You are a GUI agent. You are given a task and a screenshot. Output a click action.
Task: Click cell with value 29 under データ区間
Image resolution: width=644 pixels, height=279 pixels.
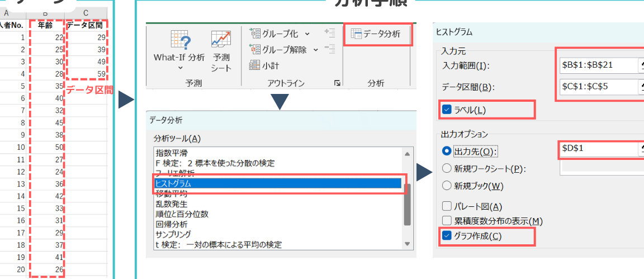coord(86,37)
